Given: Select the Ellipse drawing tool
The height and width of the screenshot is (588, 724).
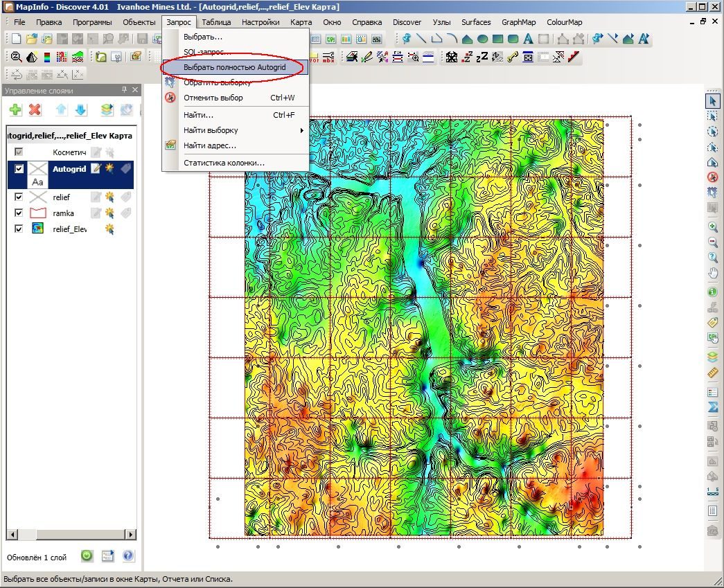Looking at the screenshot, I should tap(482, 39).
